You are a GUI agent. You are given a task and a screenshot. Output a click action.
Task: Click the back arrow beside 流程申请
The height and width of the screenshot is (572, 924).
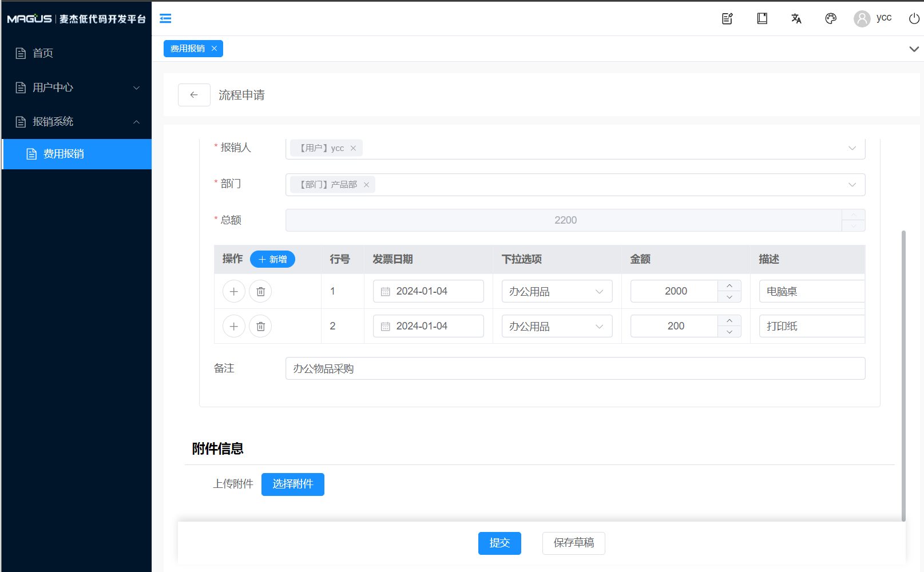click(194, 95)
